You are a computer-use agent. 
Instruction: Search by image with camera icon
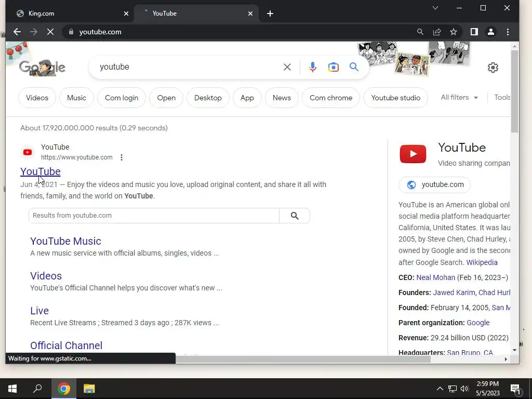point(333,67)
